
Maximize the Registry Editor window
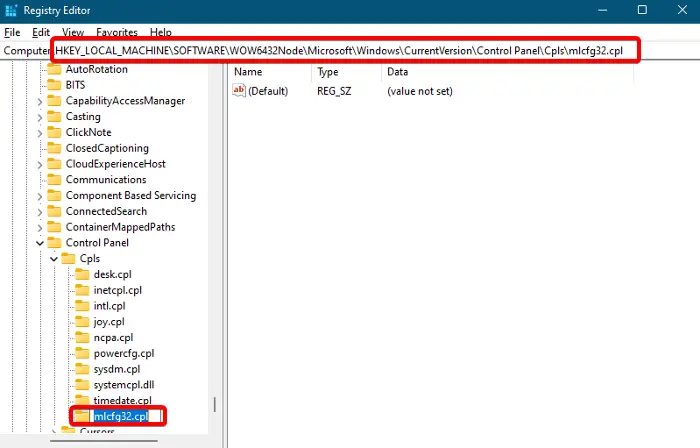click(x=642, y=10)
